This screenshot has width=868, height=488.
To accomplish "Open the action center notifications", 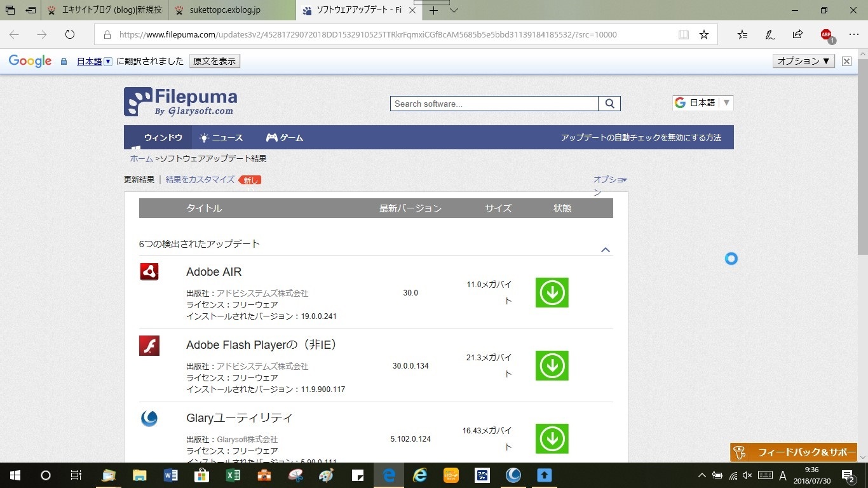I will (849, 475).
